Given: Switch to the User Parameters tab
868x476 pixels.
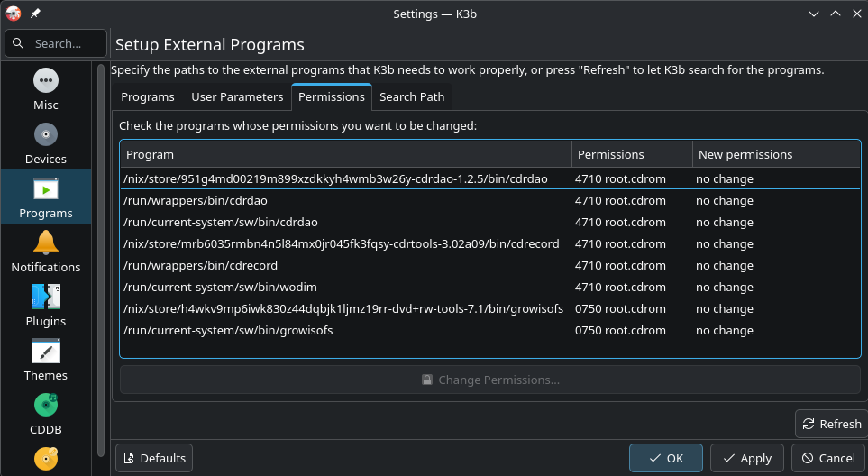Looking at the screenshot, I should click(x=237, y=96).
